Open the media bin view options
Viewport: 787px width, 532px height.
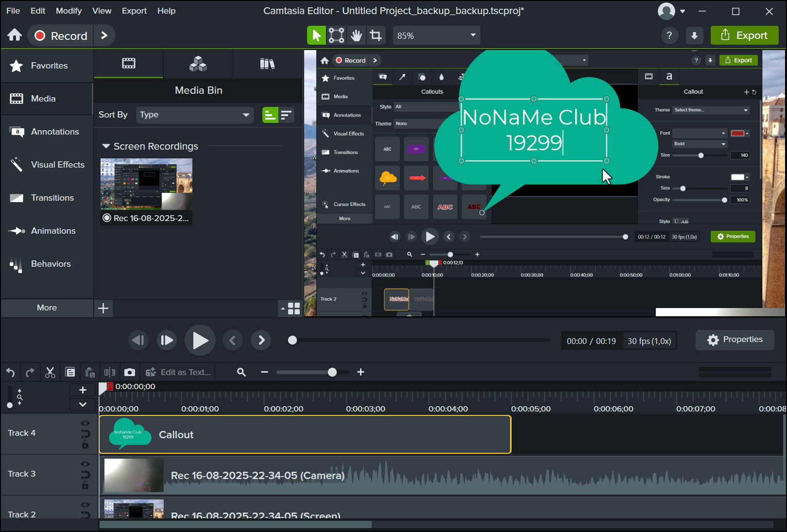coord(291,309)
